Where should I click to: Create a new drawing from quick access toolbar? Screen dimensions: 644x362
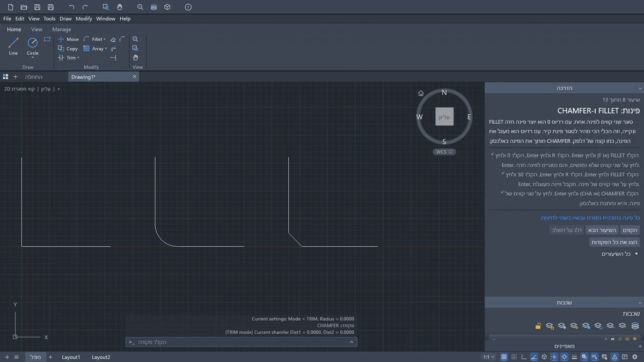coord(10,7)
